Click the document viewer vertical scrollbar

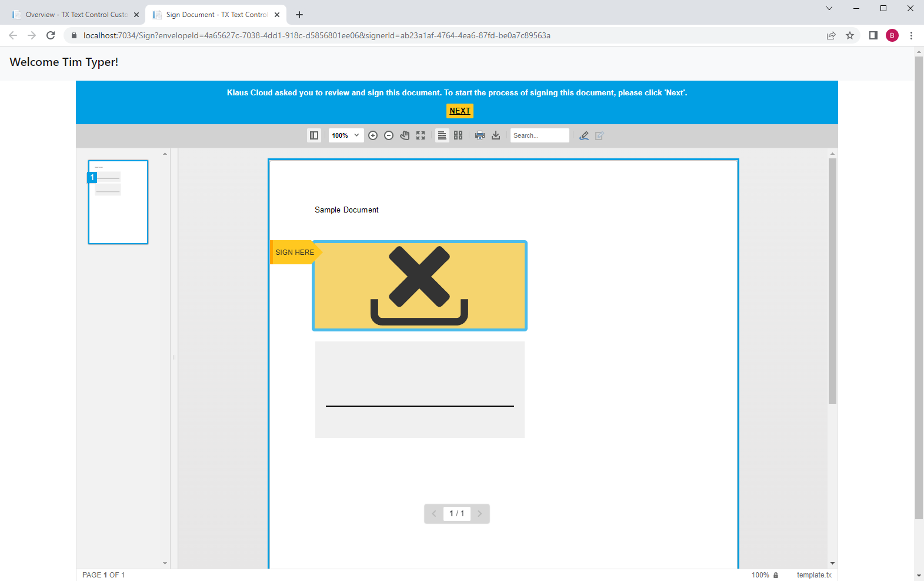pyautogui.click(x=832, y=281)
